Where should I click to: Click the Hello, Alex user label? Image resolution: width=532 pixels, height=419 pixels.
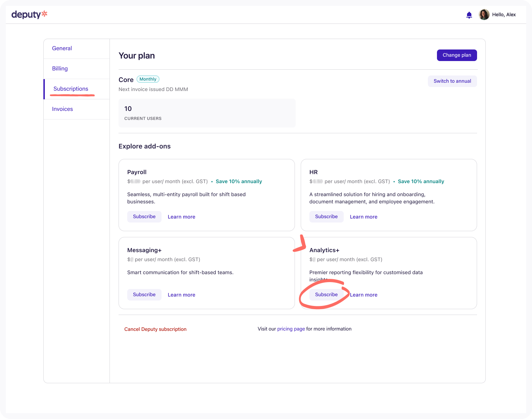click(504, 15)
